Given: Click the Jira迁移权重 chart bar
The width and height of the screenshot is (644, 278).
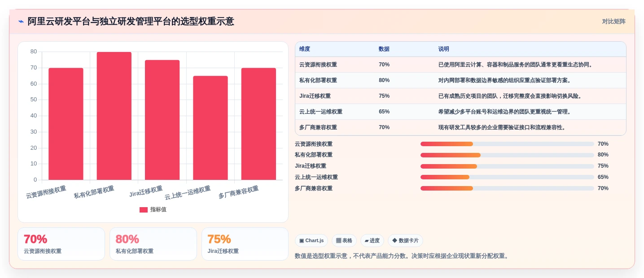Looking at the screenshot, I should pos(162,120).
